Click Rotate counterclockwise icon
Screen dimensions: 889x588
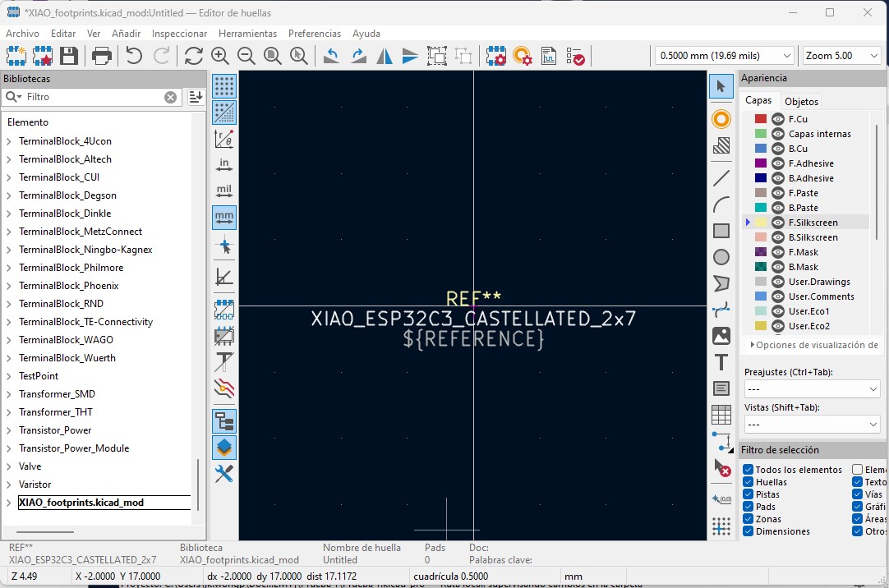pos(331,56)
